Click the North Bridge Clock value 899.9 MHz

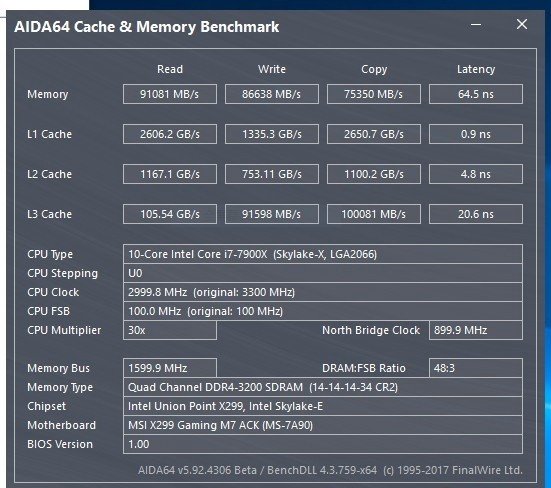(x=476, y=330)
